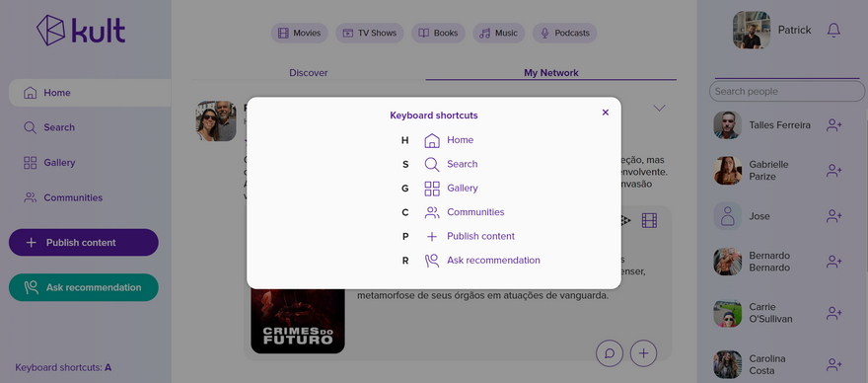Click the Ask recommendation icon in dialog
Image resolution: width=868 pixels, height=383 pixels.
pos(432,261)
